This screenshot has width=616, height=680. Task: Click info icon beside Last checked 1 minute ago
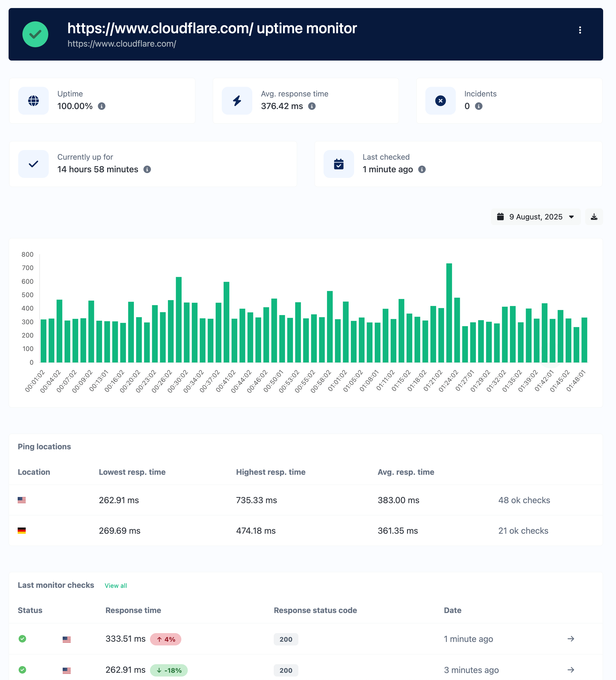pos(422,169)
